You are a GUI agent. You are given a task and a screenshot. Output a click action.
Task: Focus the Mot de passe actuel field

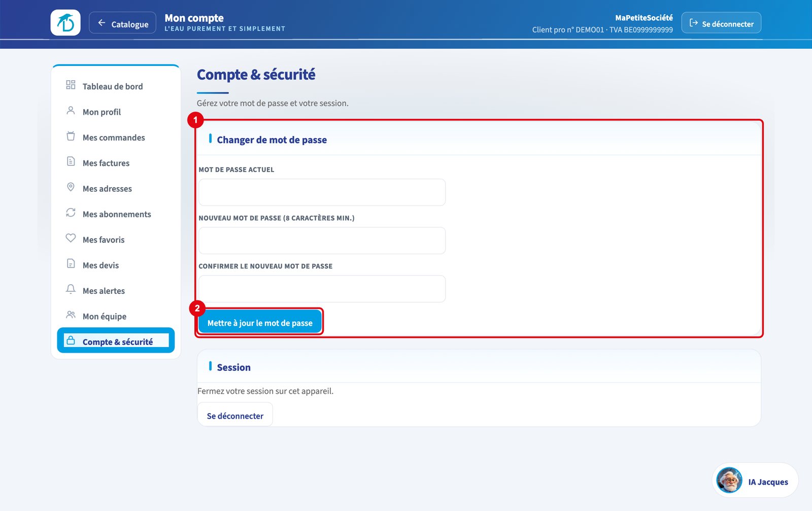(x=322, y=192)
